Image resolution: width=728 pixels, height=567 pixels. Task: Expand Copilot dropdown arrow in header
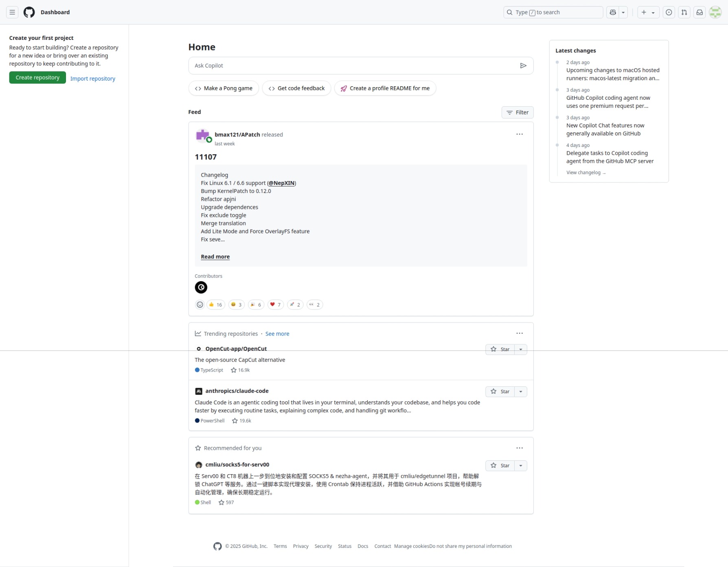[623, 12]
